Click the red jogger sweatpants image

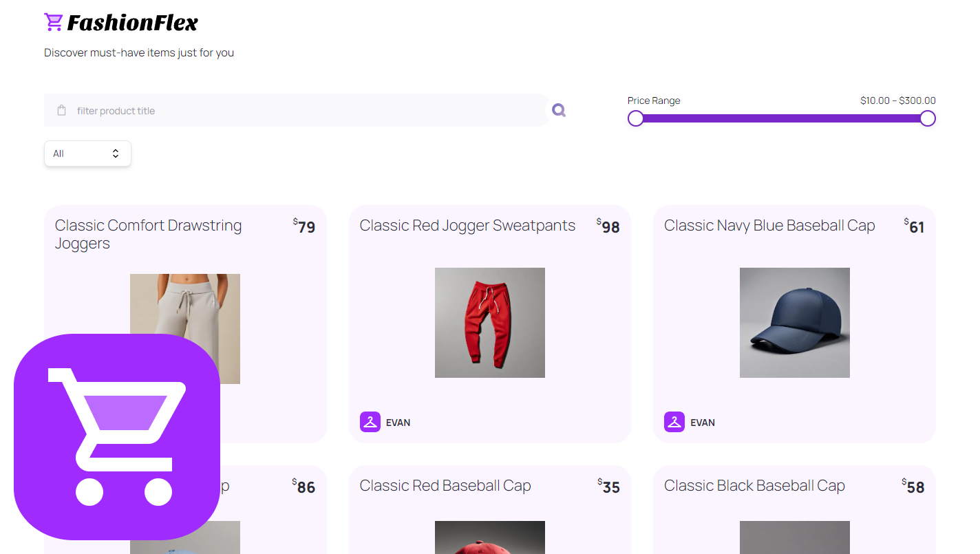click(490, 323)
